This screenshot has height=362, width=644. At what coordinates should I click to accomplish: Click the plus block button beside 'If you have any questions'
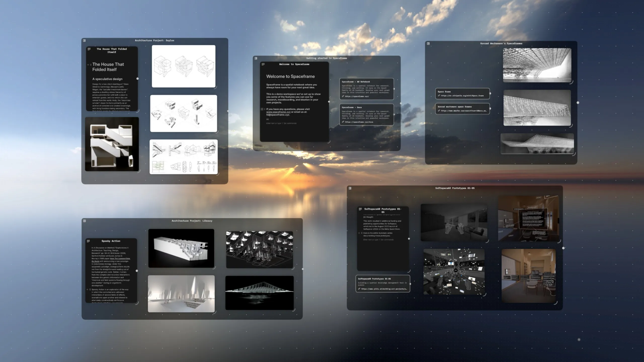(262, 109)
